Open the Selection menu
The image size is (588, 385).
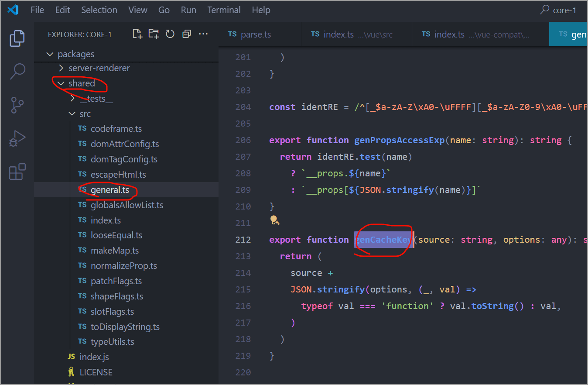99,10
